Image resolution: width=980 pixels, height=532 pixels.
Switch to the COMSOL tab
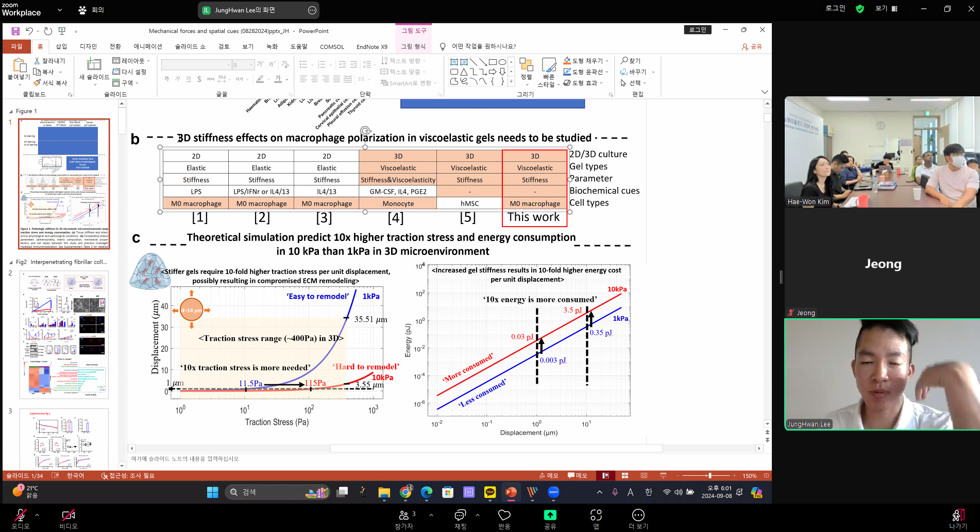332,47
